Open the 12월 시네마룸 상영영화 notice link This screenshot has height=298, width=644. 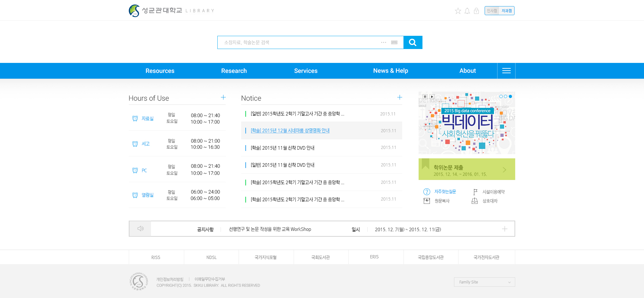click(x=290, y=131)
